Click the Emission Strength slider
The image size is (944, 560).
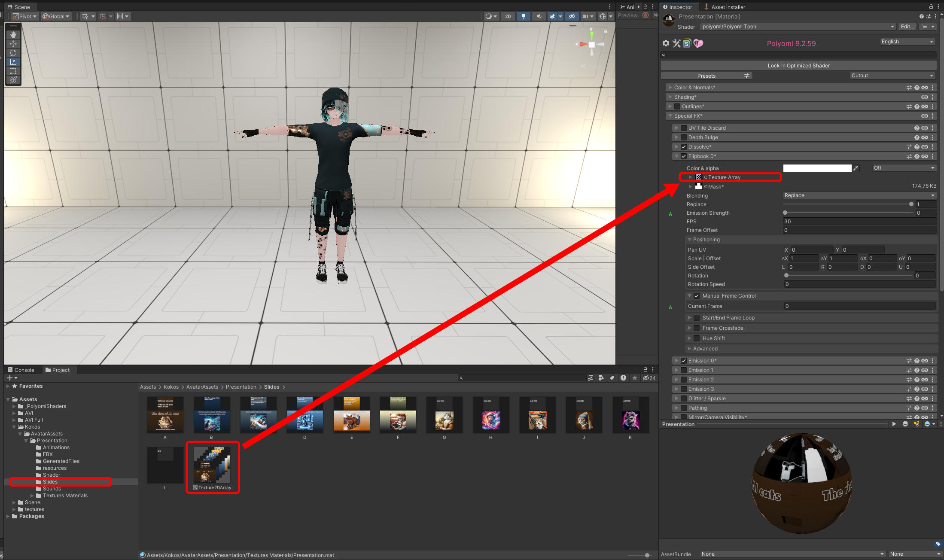(x=848, y=213)
